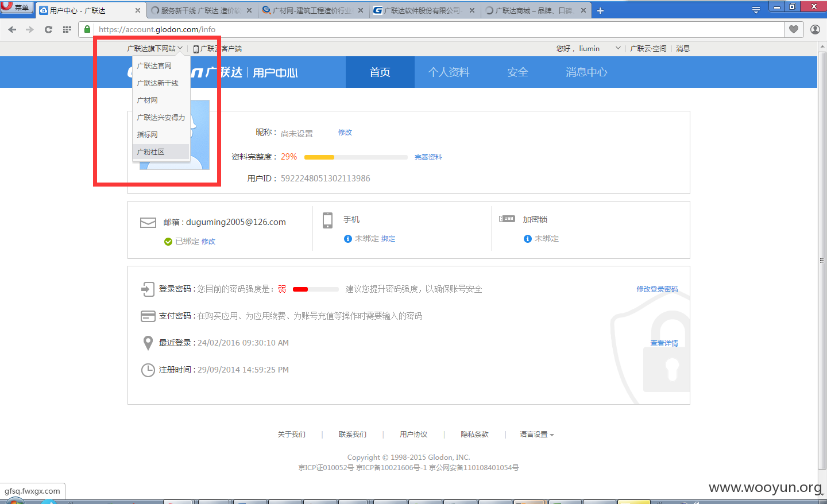This screenshot has width=827, height=504.
Task: Go to the 消息中心 navigation tab
Action: click(x=586, y=72)
